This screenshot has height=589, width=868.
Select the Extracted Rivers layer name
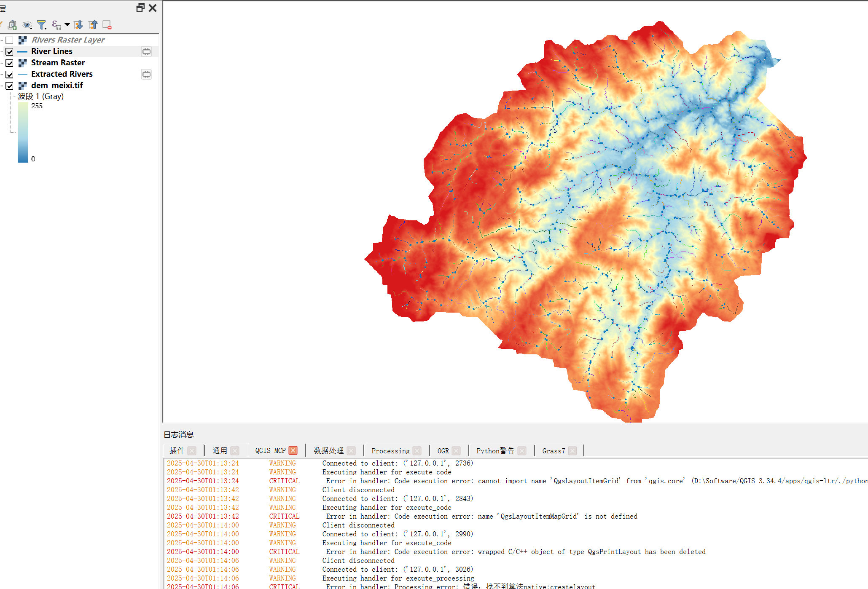click(62, 74)
